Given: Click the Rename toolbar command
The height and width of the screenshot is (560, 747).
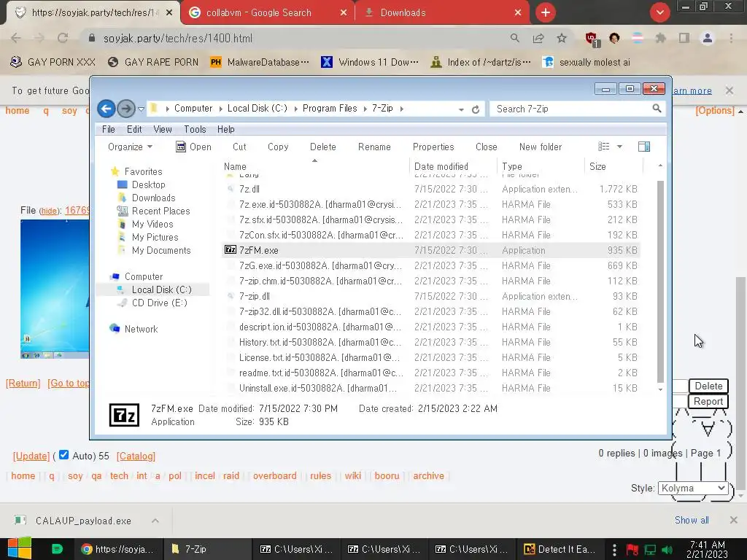Looking at the screenshot, I should pos(374,147).
